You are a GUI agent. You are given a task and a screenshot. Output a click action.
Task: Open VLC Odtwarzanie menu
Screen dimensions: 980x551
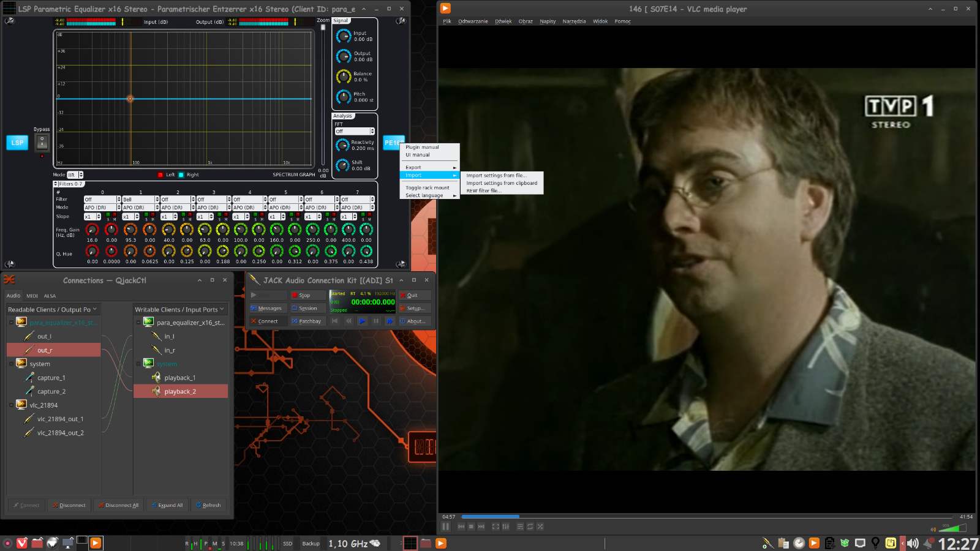click(473, 21)
